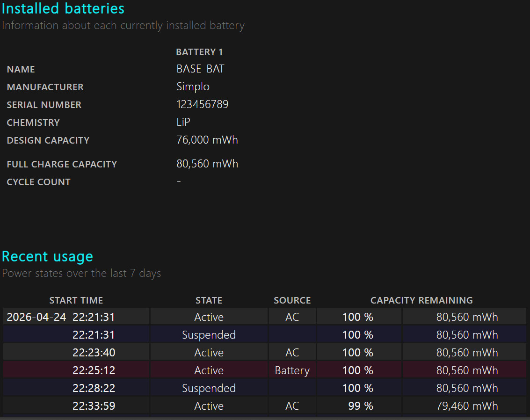This screenshot has height=420, width=530.
Task: Select the 2026-04-24 22:21:31 Active row
Action: [265, 317]
